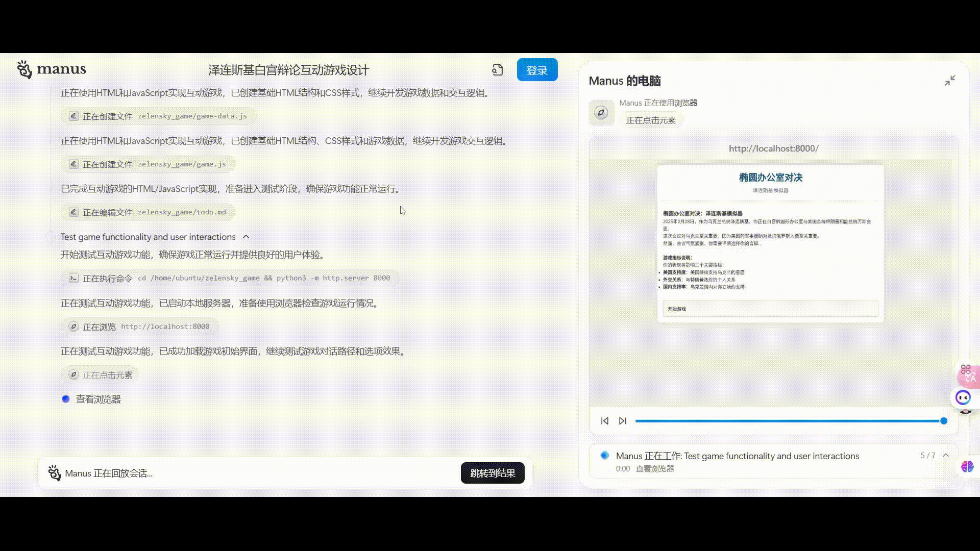Skip to next step in replay
This screenshot has height=551, width=980.
pos(623,421)
